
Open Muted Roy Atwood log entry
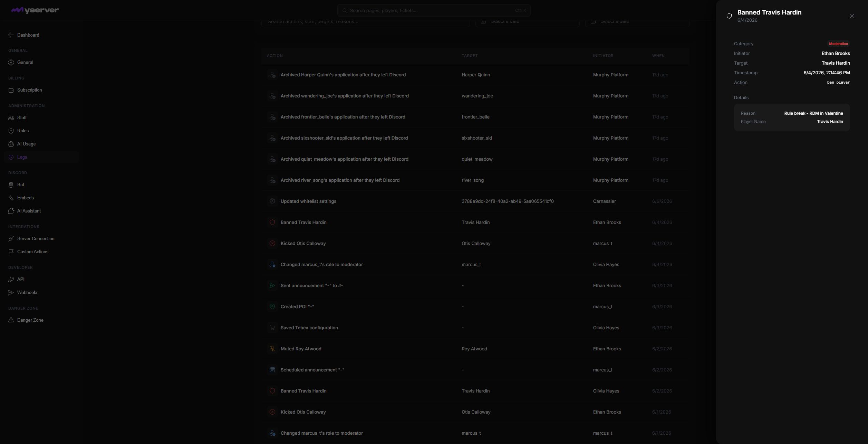click(475, 349)
